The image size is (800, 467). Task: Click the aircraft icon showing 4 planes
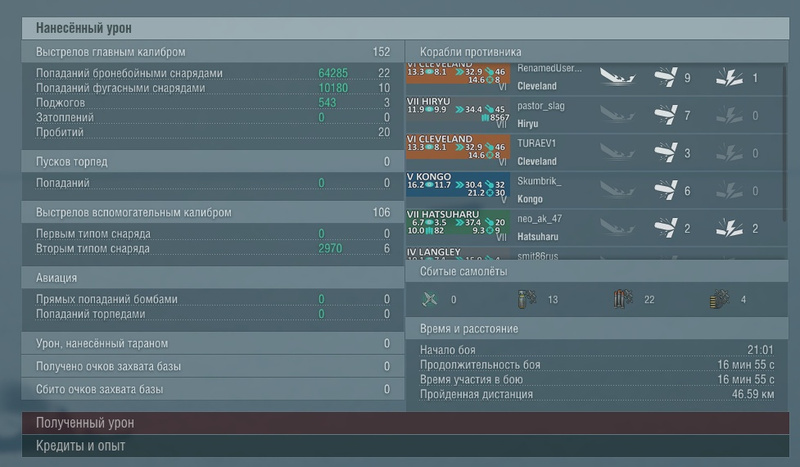click(x=716, y=298)
